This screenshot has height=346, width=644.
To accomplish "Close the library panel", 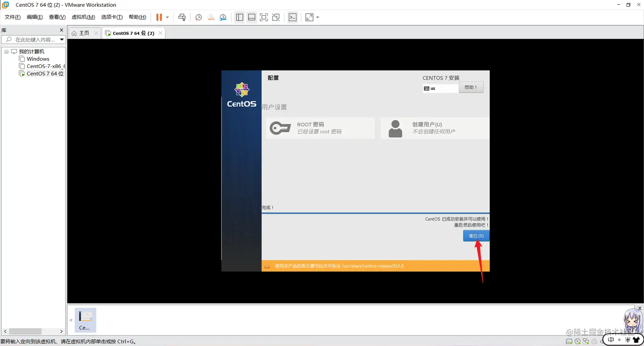I will tap(61, 30).
